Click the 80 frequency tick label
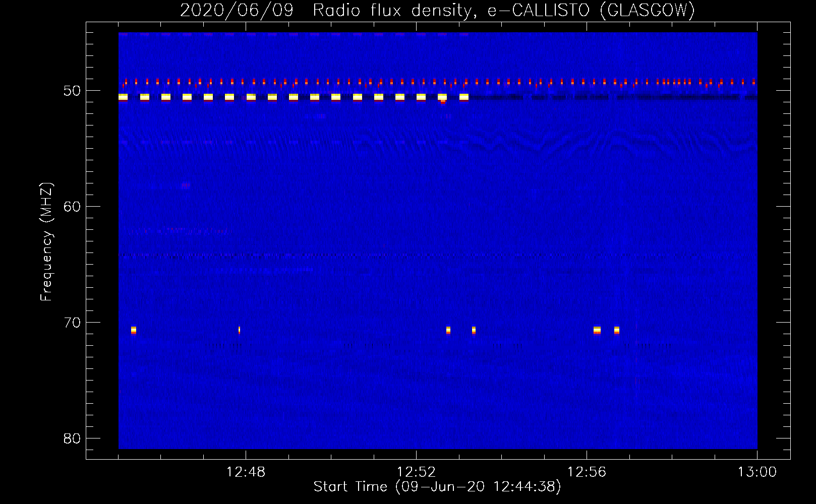 pos(72,438)
